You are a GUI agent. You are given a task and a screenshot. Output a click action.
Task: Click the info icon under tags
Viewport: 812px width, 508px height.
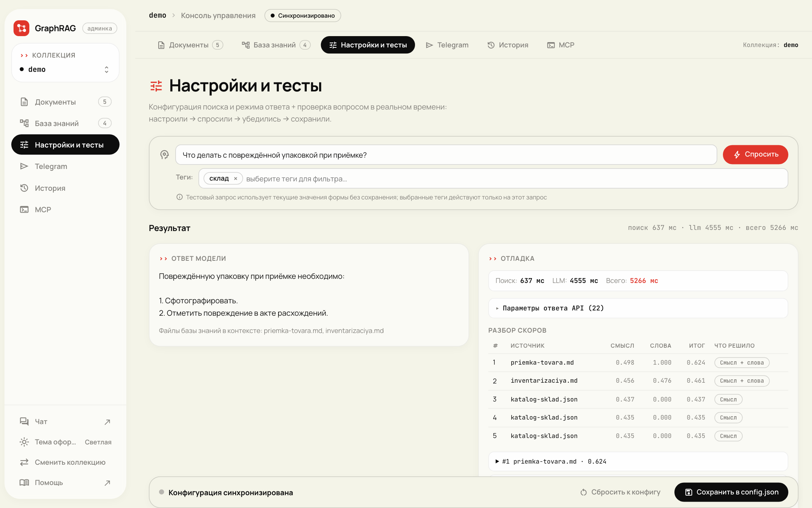click(x=180, y=197)
